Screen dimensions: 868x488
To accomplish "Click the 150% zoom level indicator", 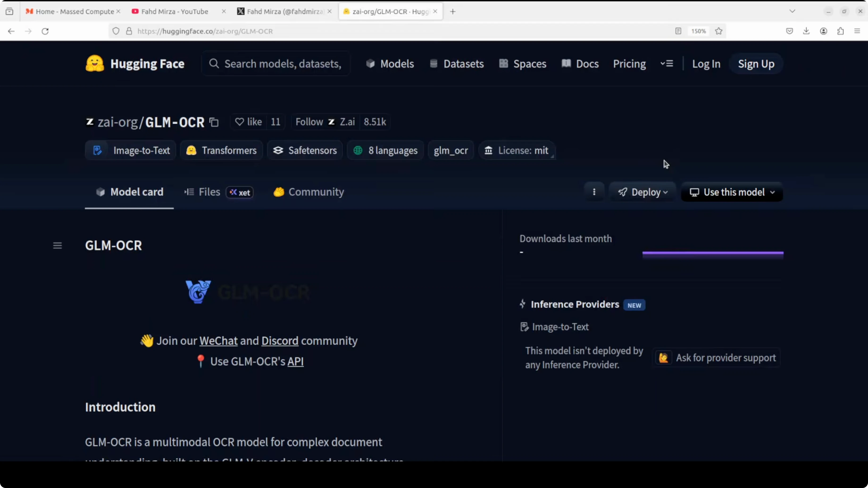I will coord(698,31).
